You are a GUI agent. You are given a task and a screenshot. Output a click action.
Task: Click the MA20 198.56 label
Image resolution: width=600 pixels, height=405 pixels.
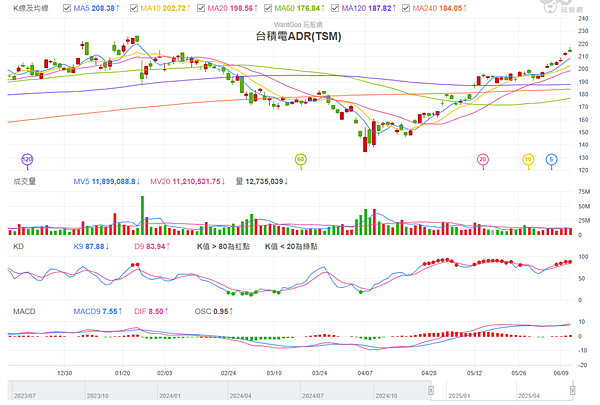coord(232,8)
